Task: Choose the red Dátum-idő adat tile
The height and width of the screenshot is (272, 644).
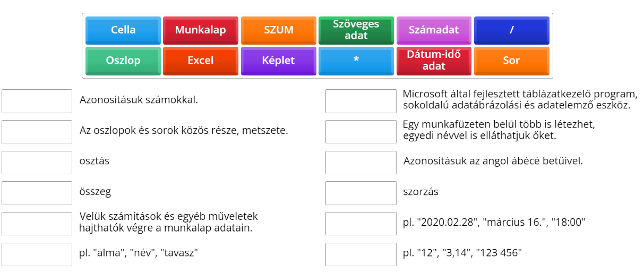Action: 434,61
